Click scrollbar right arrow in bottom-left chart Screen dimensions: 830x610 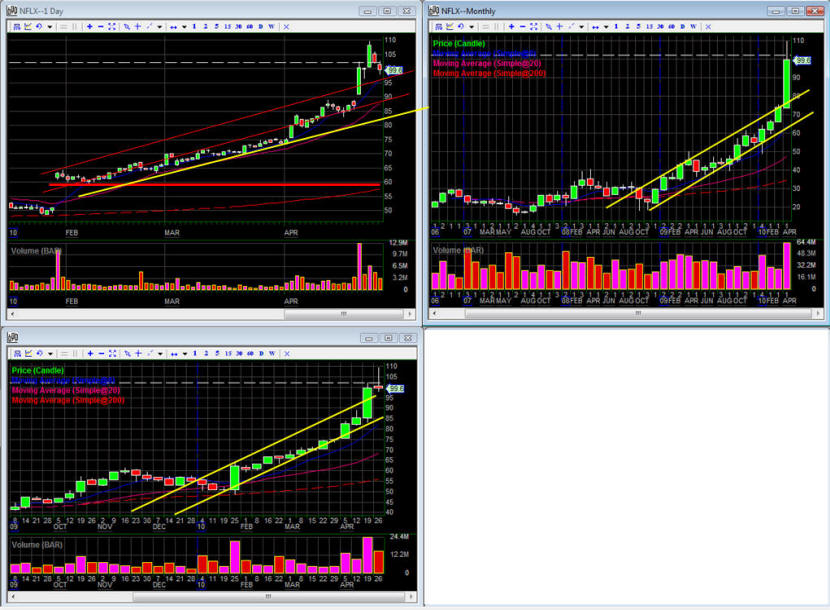click(410, 596)
